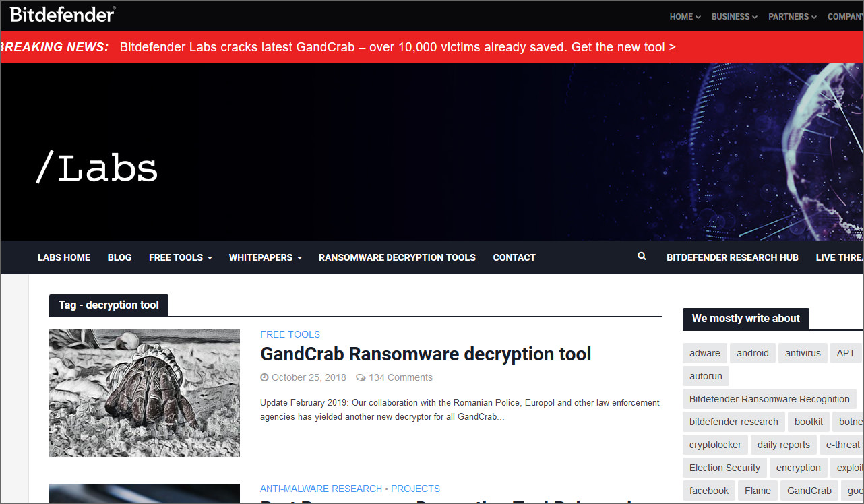Select the 'bitdefender research' tag
This screenshot has height=504, width=864.
(734, 422)
